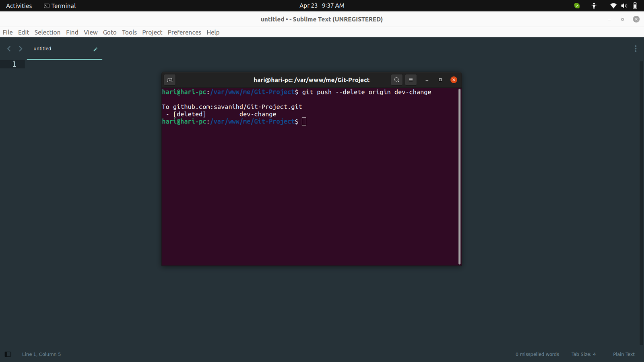Click the forward arrow in tab bar
This screenshot has height=362, width=644.
(21, 49)
